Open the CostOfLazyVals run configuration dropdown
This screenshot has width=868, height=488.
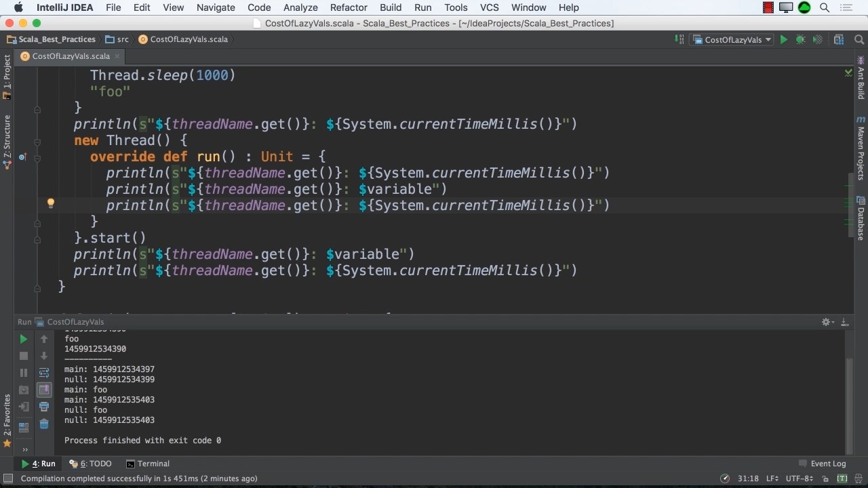point(732,39)
